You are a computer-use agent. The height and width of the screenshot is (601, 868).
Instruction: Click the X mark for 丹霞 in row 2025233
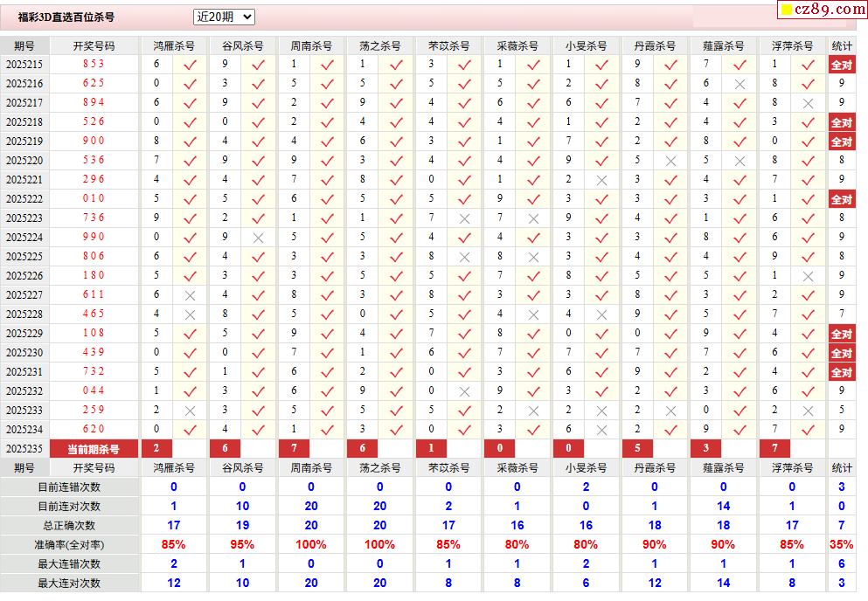click(x=671, y=411)
